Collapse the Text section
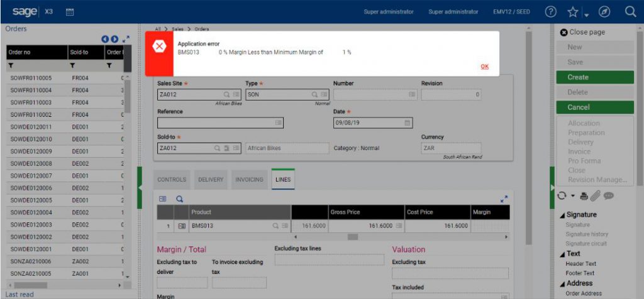Viewport: 644px width, 299px height. pyautogui.click(x=562, y=254)
